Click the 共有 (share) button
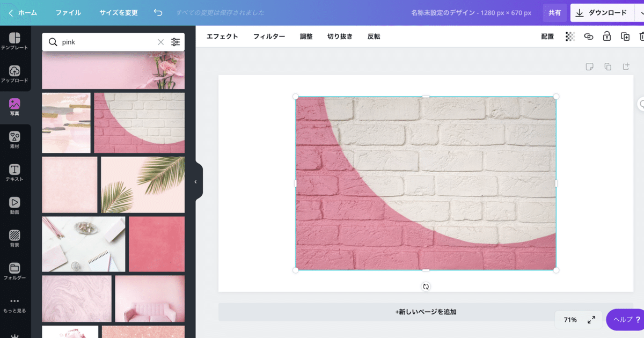644x338 pixels. tap(554, 12)
